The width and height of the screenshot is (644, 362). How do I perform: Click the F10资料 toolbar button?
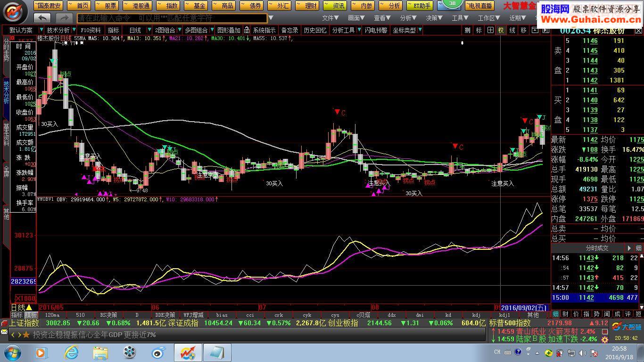91,30
